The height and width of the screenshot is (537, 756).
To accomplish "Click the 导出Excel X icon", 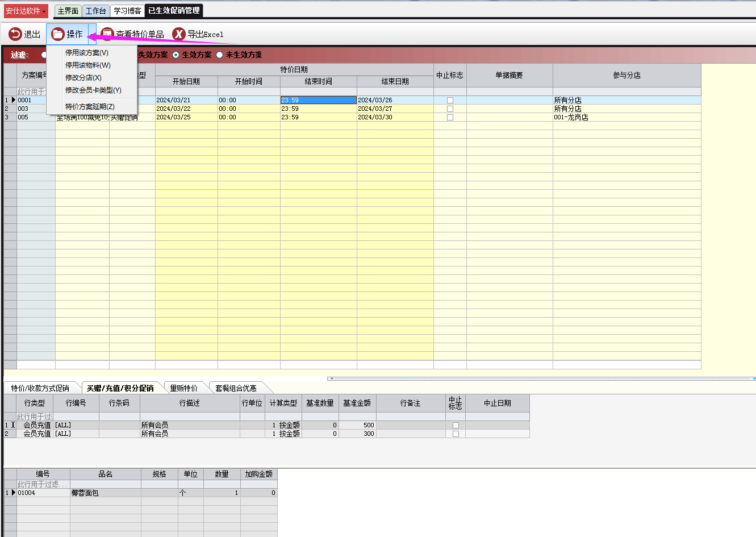I will 179,34.
